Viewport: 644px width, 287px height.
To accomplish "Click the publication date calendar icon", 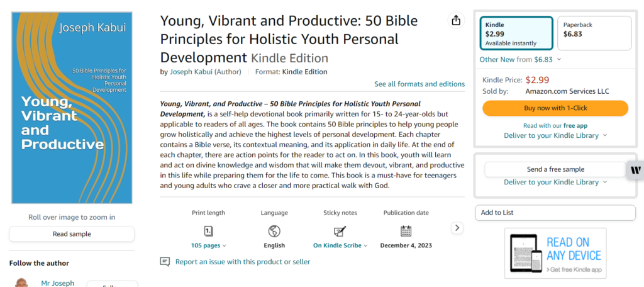I will 406,231.
